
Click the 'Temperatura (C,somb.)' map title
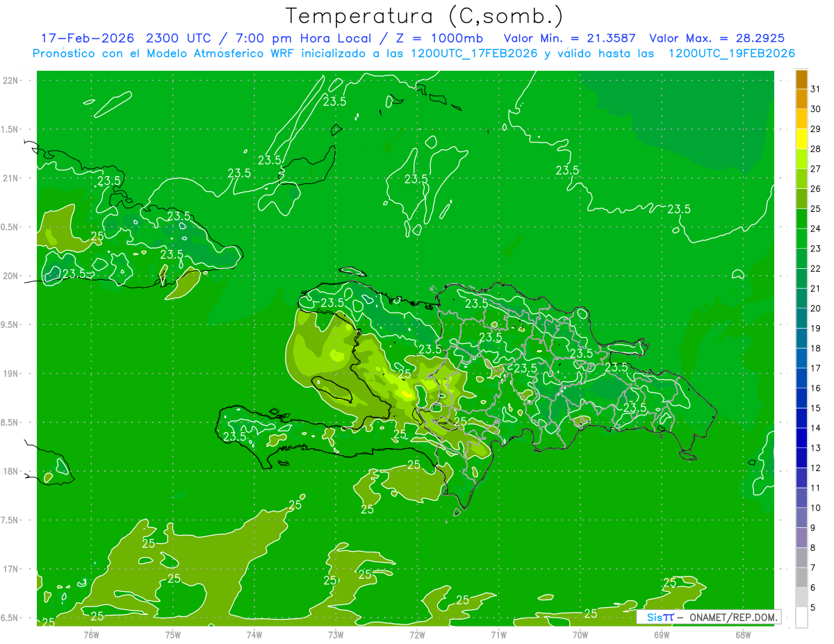pos(424,16)
